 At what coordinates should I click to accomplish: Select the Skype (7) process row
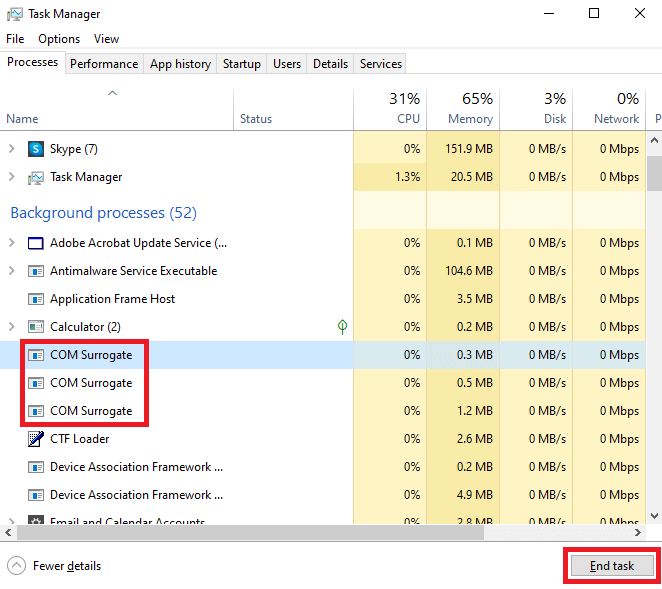click(323, 149)
